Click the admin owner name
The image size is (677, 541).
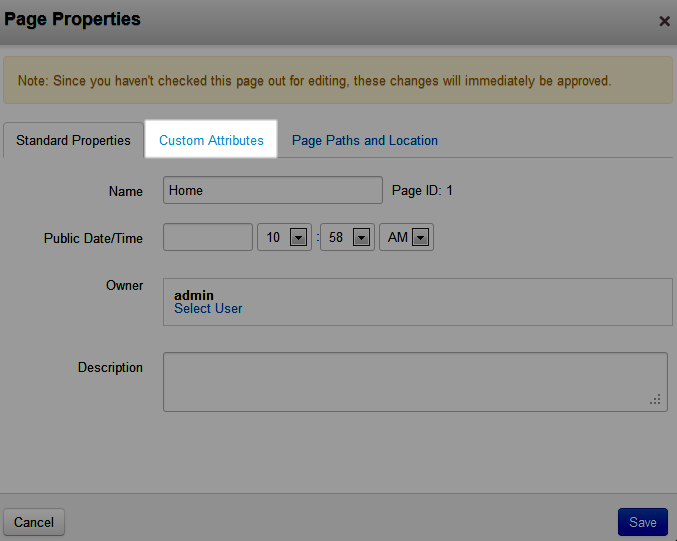point(194,295)
